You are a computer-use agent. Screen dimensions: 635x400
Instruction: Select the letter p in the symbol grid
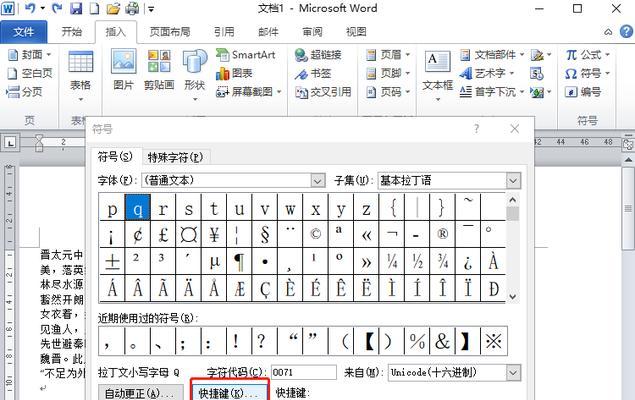(112, 208)
